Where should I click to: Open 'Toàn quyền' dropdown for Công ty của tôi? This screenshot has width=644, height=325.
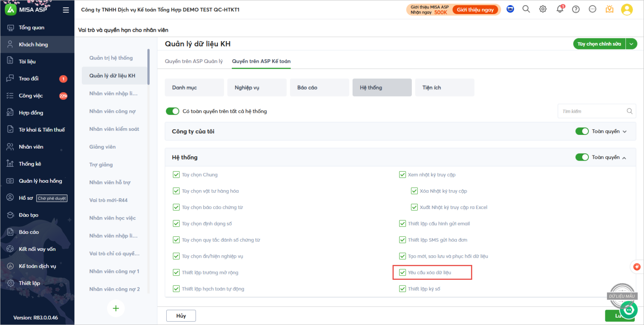pos(625,132)
